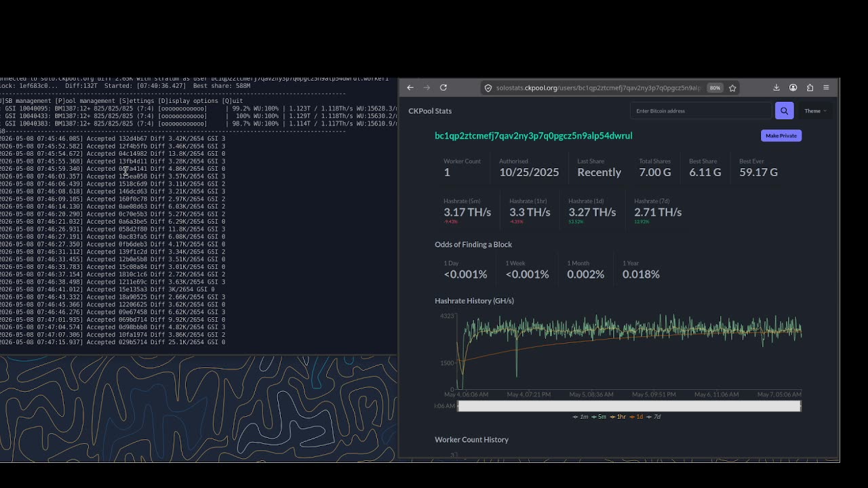Focus the Enter Bitcoin address field
Image resolution: width=868 pixels, height=488 pixels.
pos(701,110)
